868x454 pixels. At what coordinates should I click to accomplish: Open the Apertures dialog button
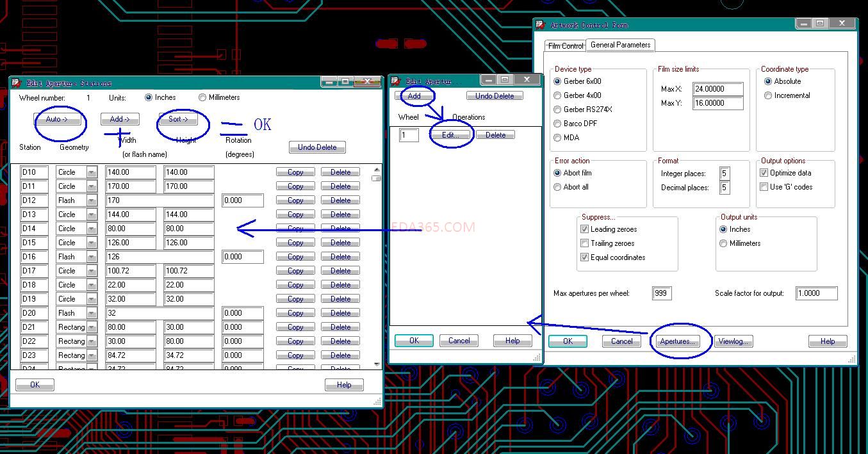coord(678,341)
